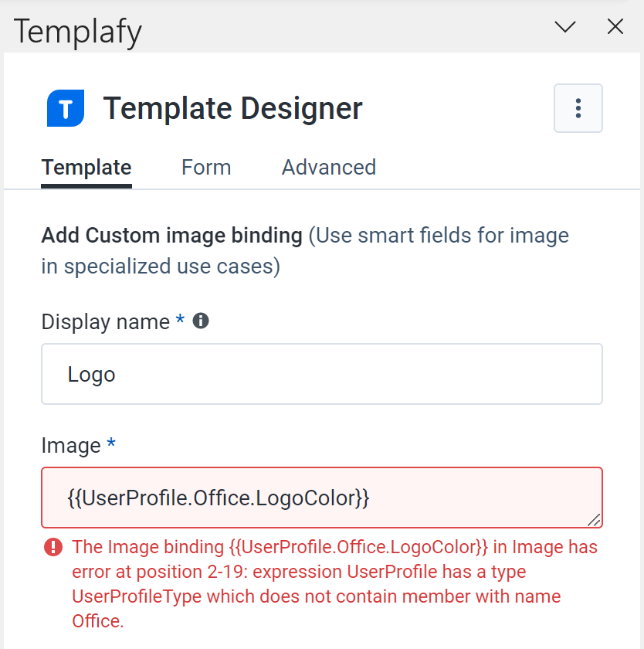Switch to the Form tab
The image size is (644, 649).
pyautogui.click(x=205, y=167)
